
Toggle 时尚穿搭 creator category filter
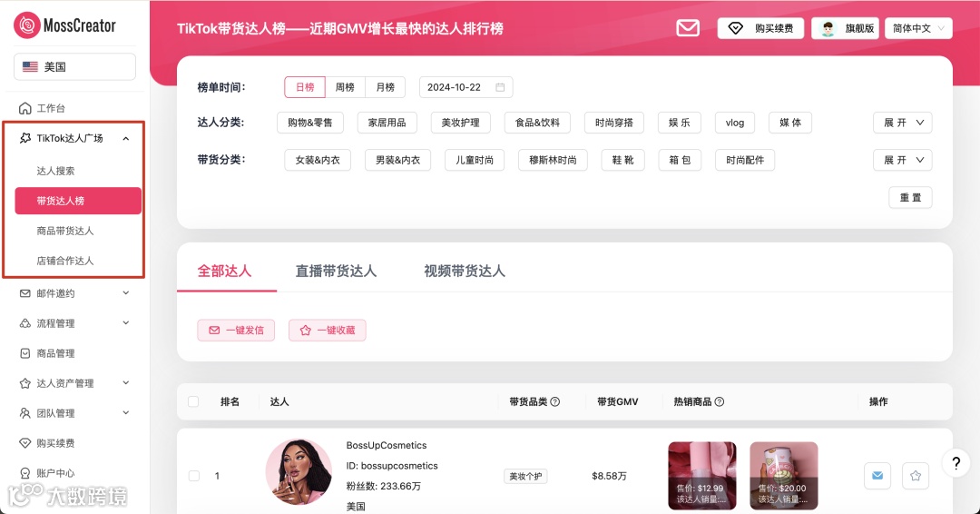pyautogui.click(x=613, y=123)
